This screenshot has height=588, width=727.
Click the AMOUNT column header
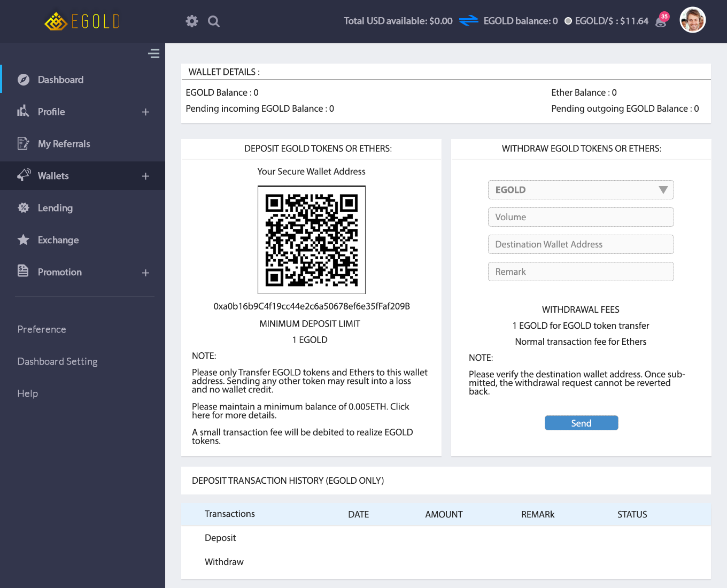point(444,514)
